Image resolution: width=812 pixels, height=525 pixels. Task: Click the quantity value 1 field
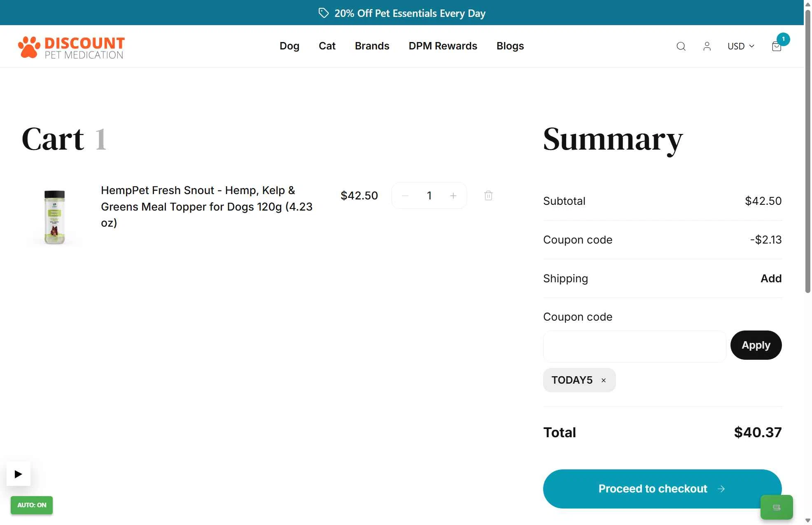click(x=429, y=196)
